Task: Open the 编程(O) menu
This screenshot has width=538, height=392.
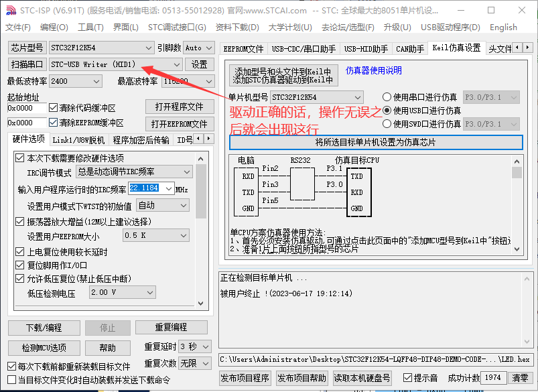Action: (x=54, y=27)
